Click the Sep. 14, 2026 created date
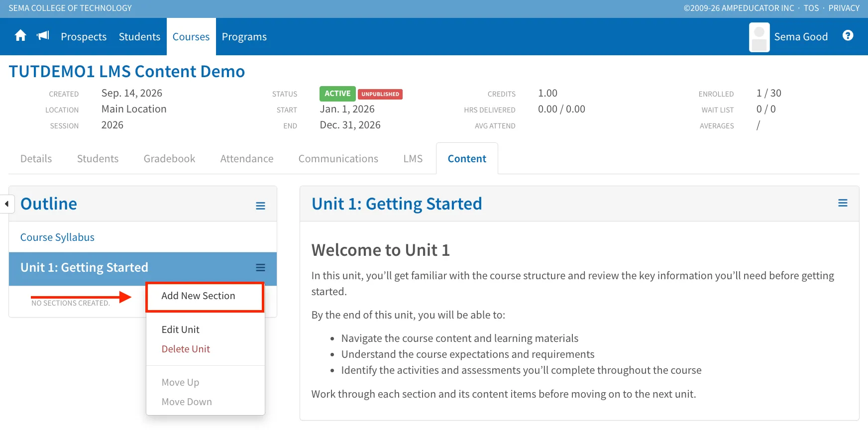 point(132,93)
